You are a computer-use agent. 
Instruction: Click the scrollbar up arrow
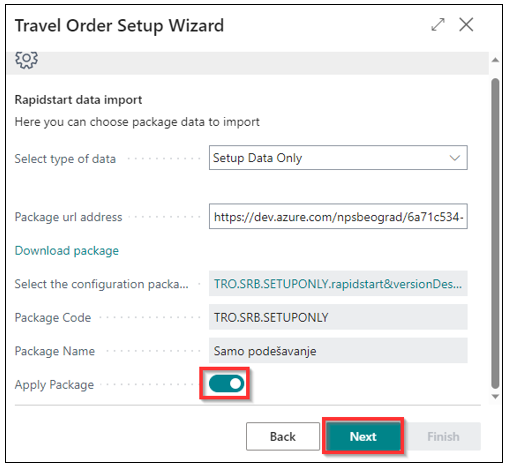pyautogui.click(x=495, y=60)
